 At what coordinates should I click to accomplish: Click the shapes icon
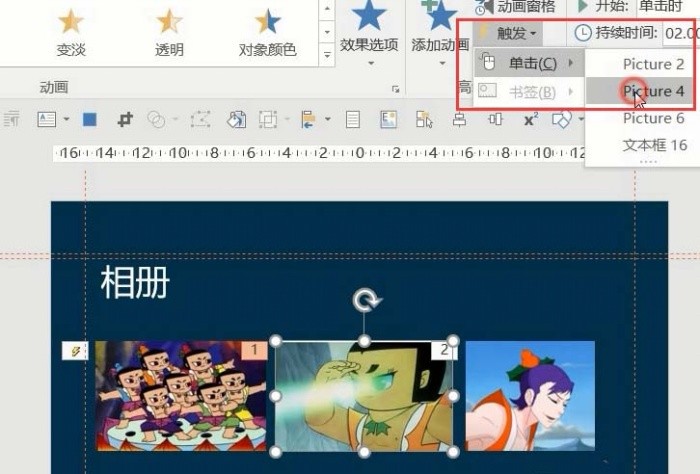click(x=562, y=119)
